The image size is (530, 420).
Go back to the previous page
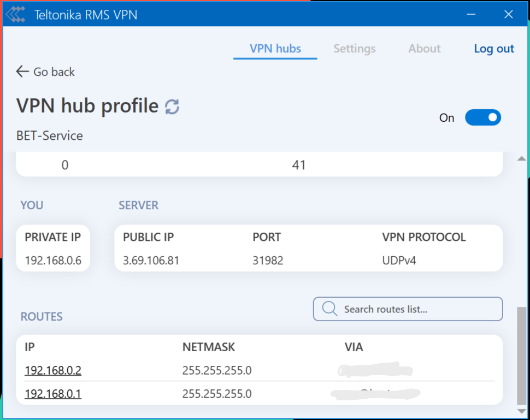(x=46, y=72)
